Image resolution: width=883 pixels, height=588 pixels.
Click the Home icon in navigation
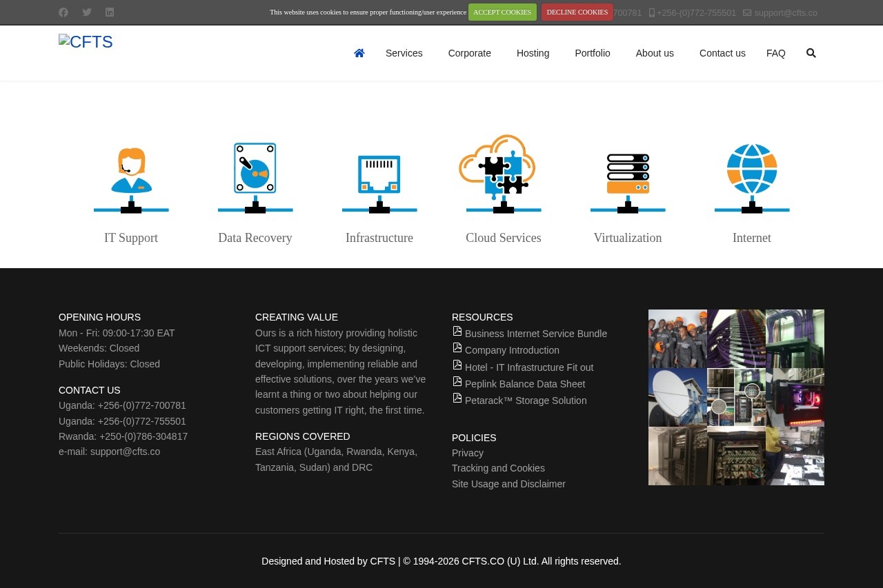(359, 53)
